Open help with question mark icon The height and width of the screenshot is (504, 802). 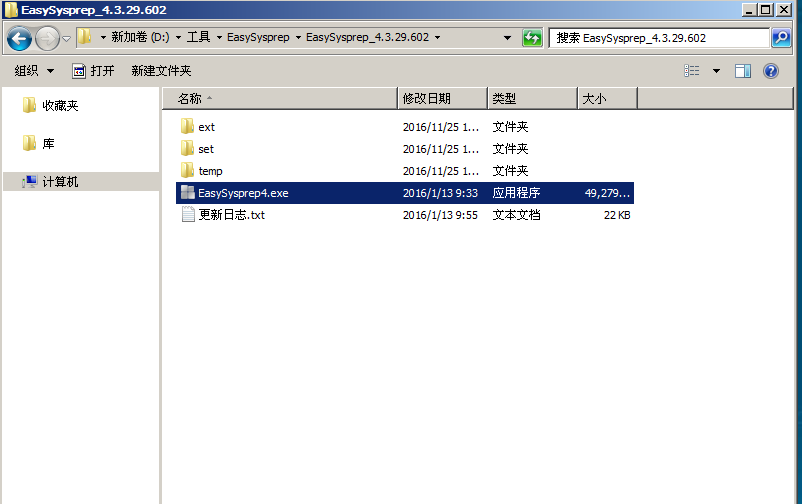click(x=770, y=71)
